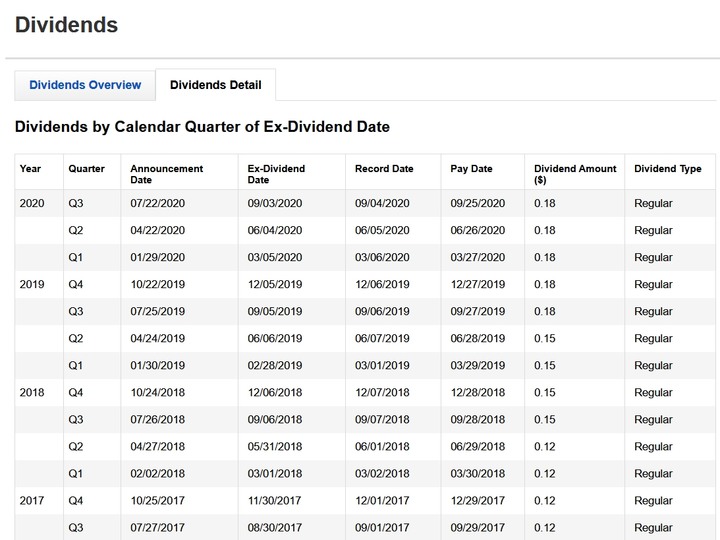Click pay date 09/25/2020
The image size is (720, 540).
[478, 203]
